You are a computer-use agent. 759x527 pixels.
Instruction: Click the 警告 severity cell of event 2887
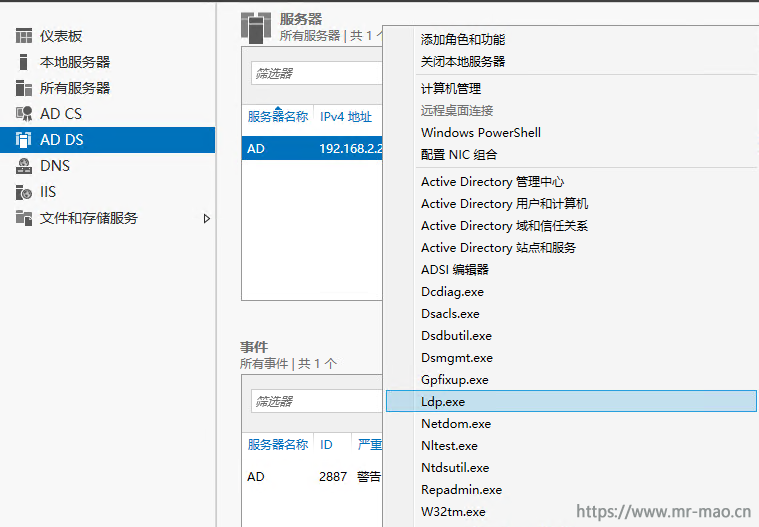(x=369, y=477)
